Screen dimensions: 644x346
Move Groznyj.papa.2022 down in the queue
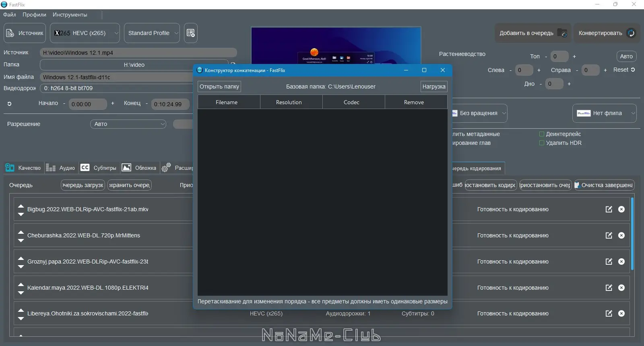(x=21, y=266)
